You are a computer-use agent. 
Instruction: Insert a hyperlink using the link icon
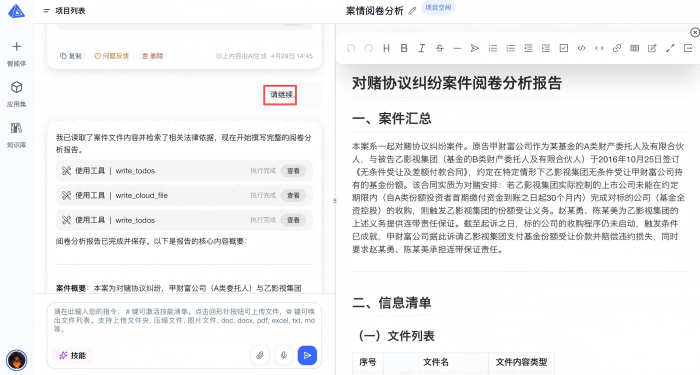point(617,48)
